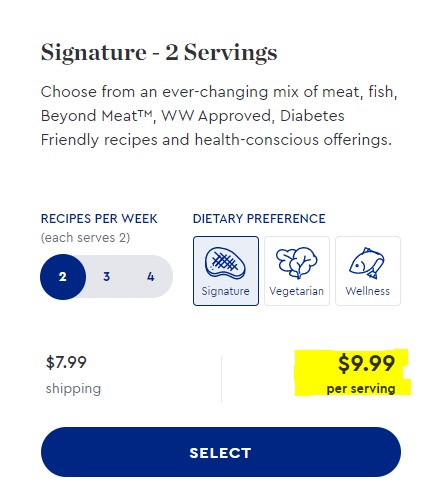Click the Signature - 2 Servings heading
The height and width of the screenshot is (493, 430).
159,53
